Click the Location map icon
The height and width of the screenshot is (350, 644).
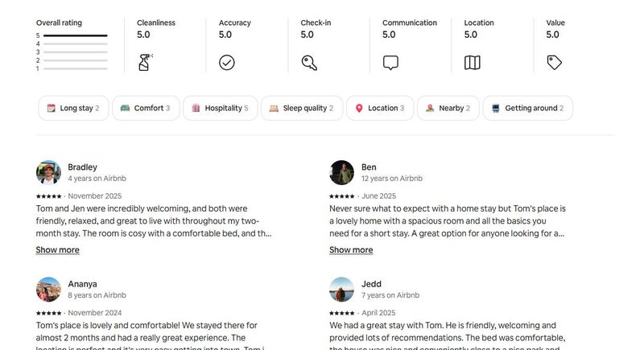[x=473, y=62]
